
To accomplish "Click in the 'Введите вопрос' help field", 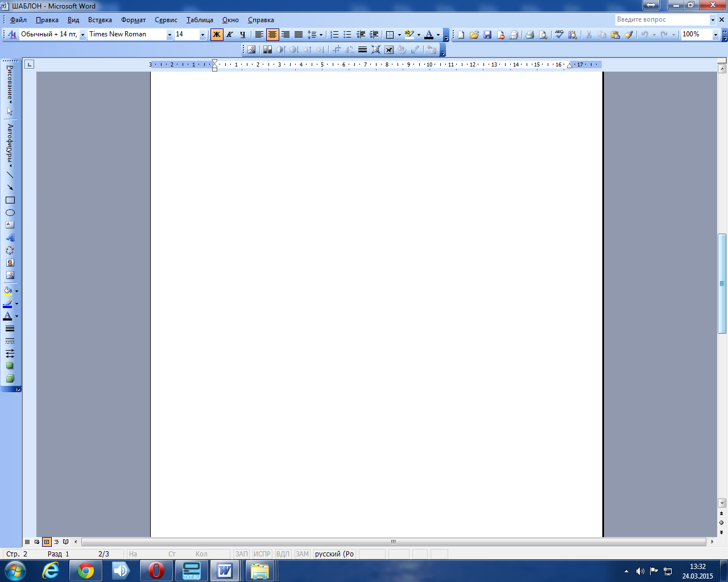I will [661, 19].
